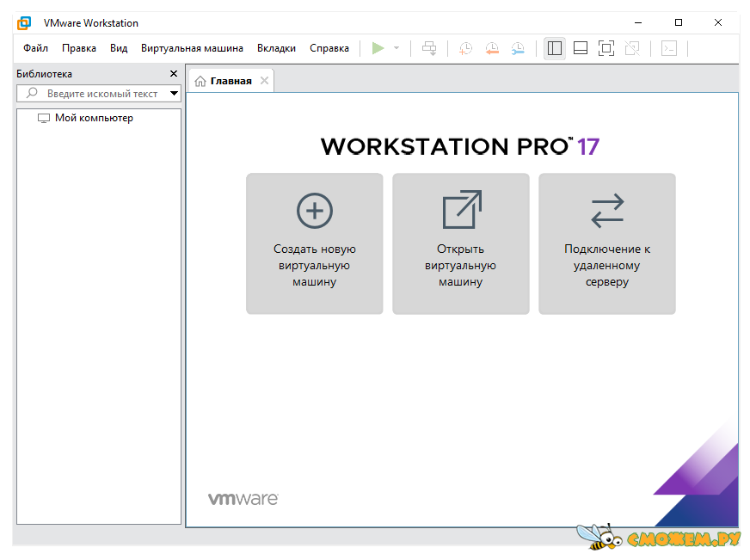Toggle the Library sidebar view icon
This screenshot has width=750, height=560.
[x=555, y=48]
